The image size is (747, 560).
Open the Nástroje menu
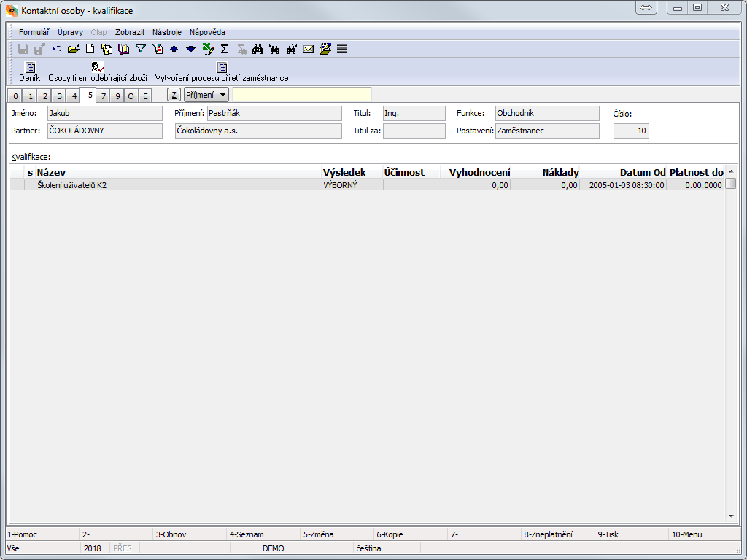pyautogui.click(x=167, y=32)
